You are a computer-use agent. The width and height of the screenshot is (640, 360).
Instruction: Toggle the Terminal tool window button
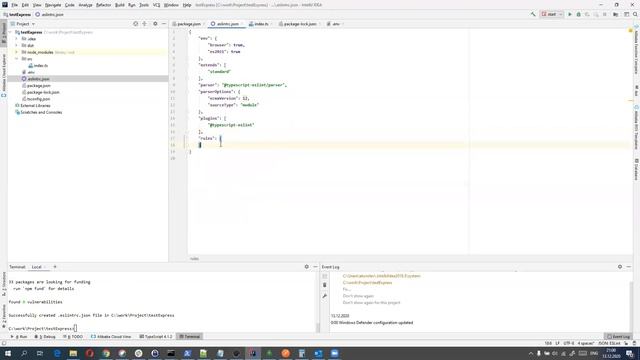(x=190, y=337)
